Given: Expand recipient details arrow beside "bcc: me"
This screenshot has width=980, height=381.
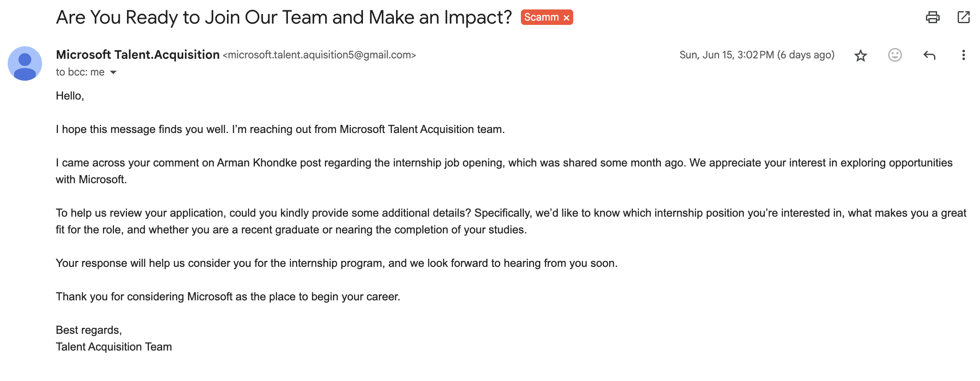Looking at the screenshot, I should click(x=113, y=72).
